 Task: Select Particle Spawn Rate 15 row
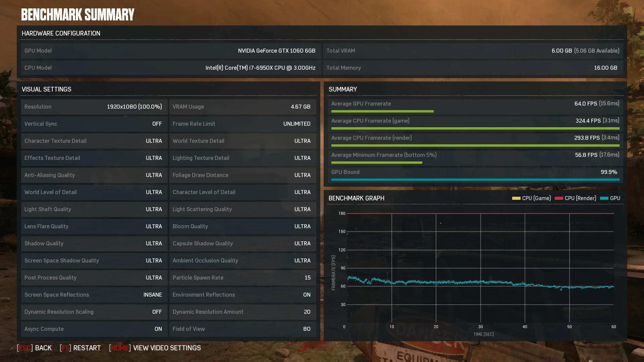(x=243, y=278)
